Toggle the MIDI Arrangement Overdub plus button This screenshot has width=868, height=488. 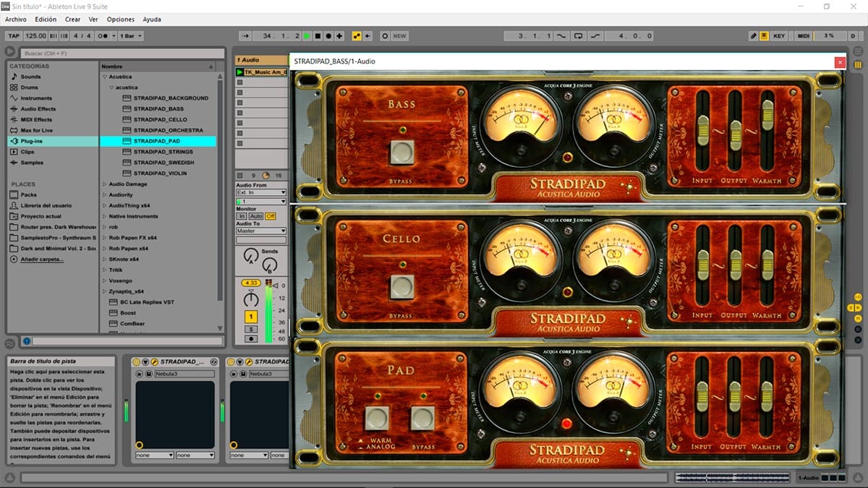(x=339, y=35)
